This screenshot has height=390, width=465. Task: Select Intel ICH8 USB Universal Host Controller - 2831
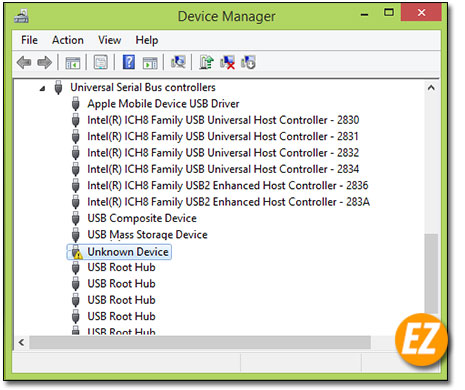pos(223,136)
